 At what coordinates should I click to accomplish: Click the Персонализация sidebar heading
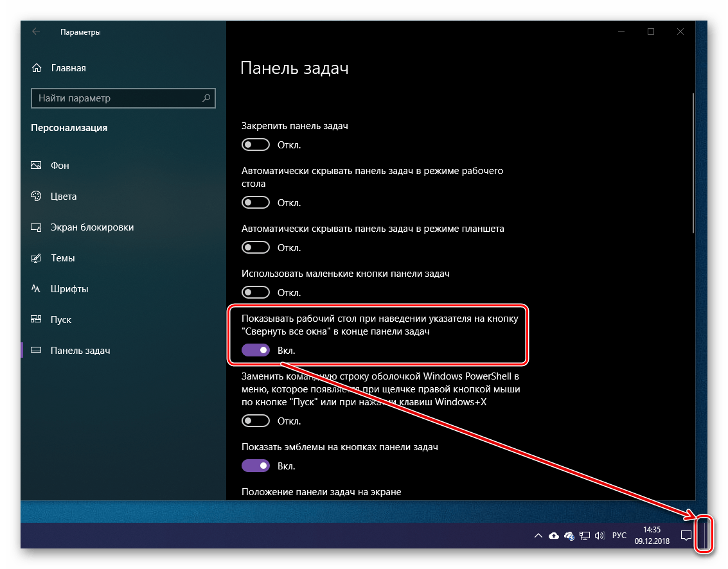(x=69, y=128)
